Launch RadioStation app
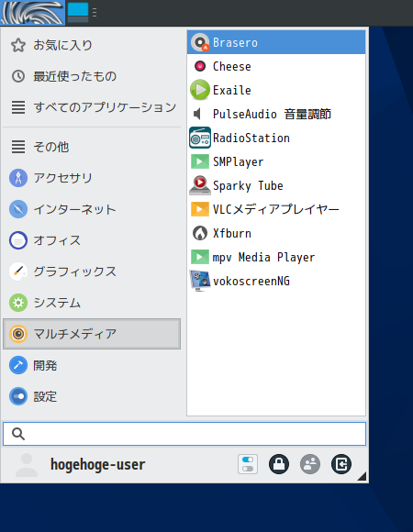Viewport: 413px width, 532px height. click(276, 139)
